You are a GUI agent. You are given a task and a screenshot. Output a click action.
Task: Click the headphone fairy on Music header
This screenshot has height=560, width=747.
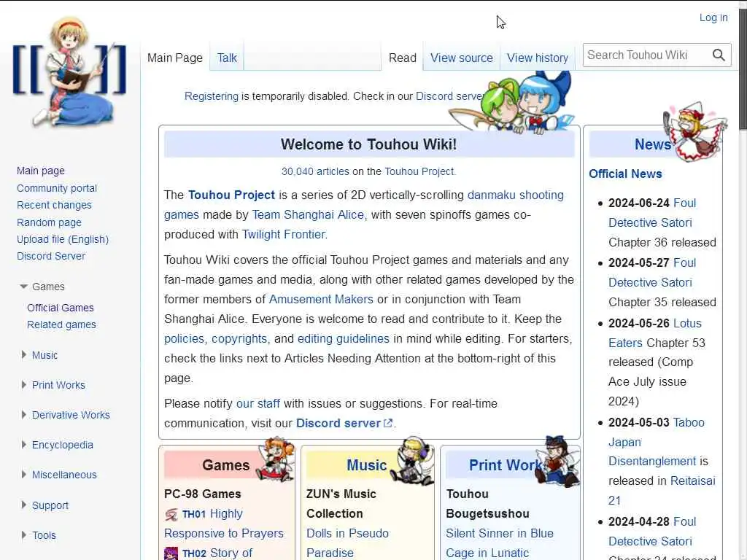(x=413, y=461)
